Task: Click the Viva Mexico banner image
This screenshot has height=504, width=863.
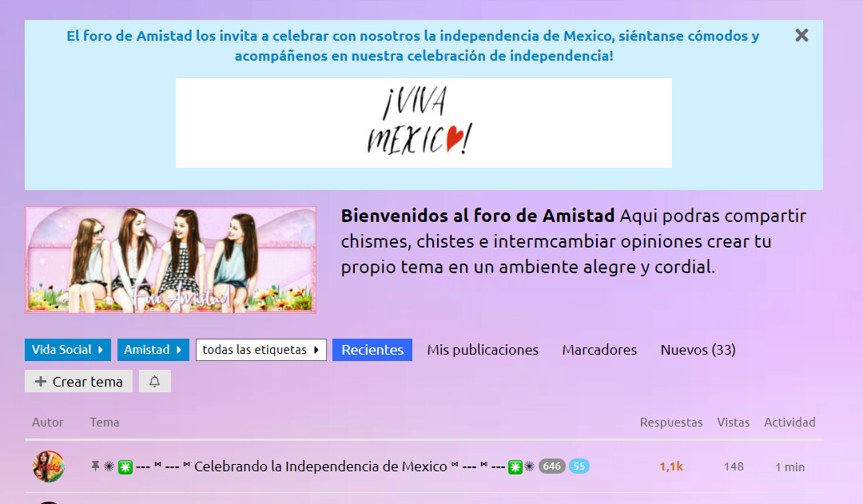Action: pos(424,123)
